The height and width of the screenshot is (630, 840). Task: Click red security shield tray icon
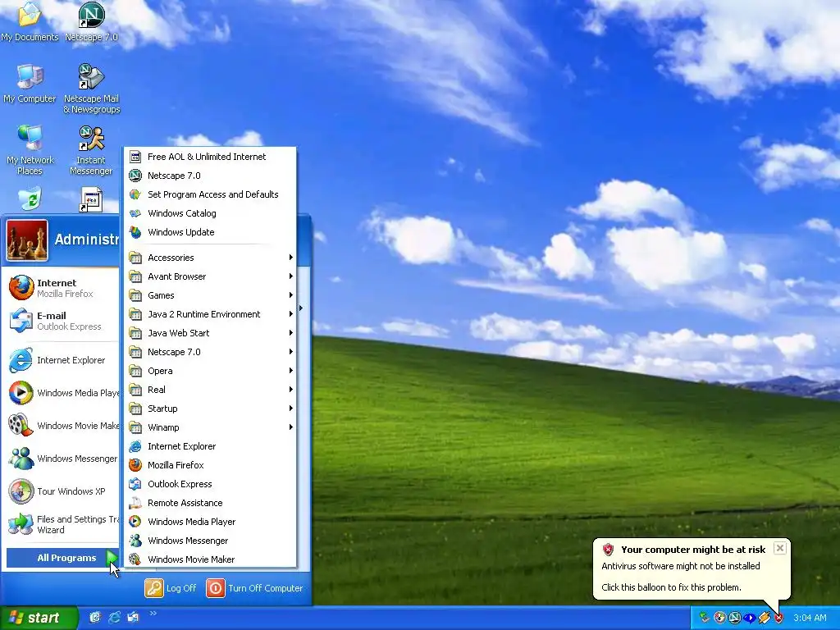[778, 618]
